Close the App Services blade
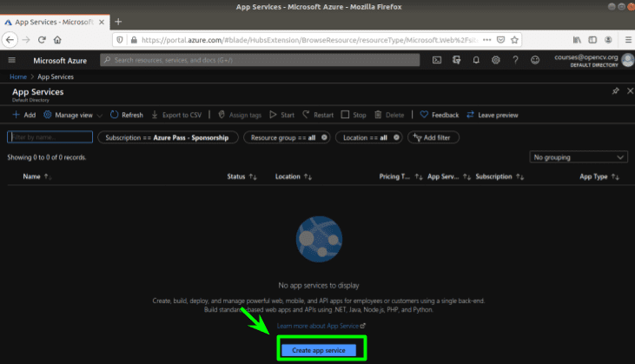 630,91
